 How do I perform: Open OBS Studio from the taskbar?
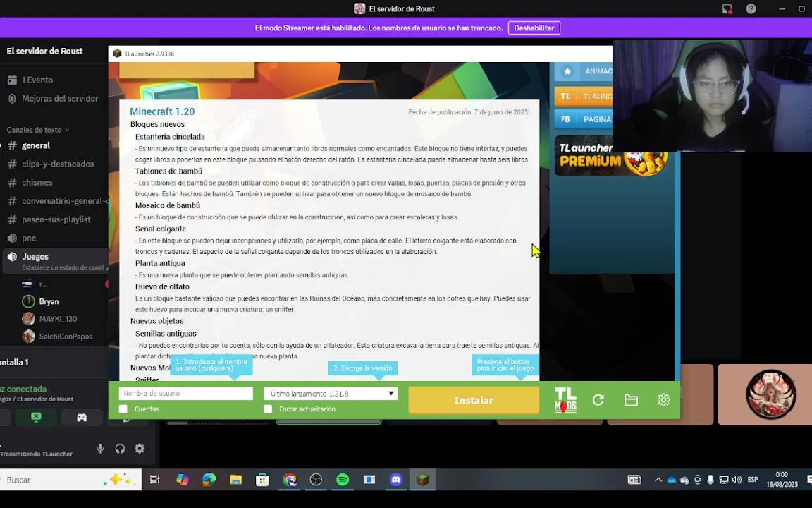[316, 480]
